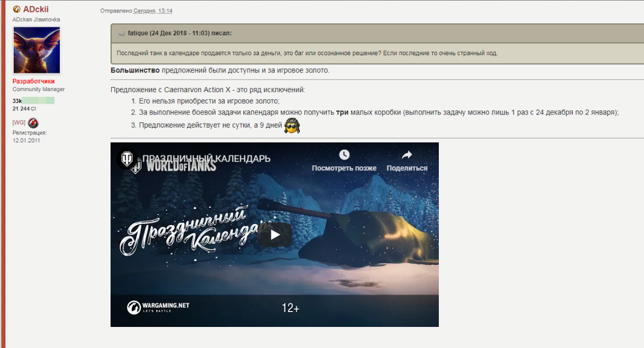Click the list item about 9 дней
Screen dimensions: 644x348
coord(210,125)
